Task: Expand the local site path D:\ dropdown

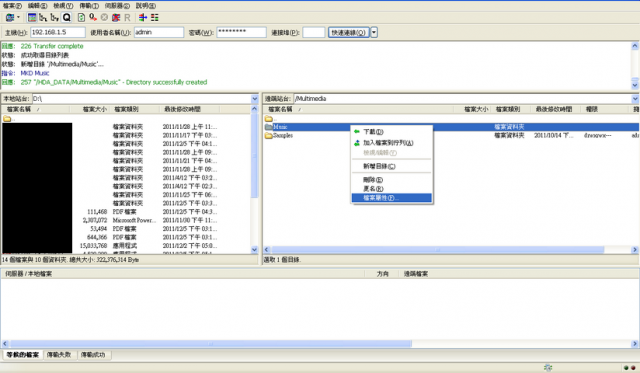Action: (255, 99)
